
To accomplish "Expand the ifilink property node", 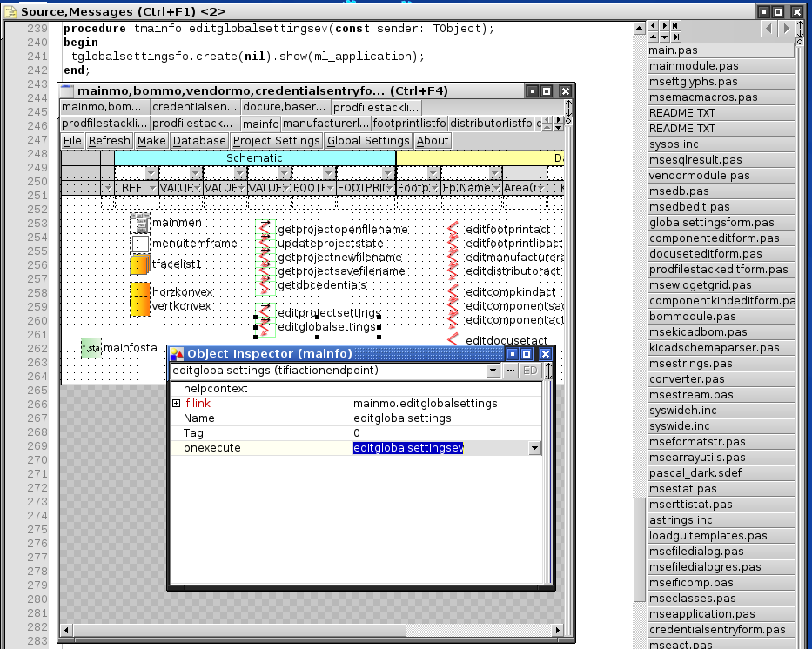I will (177, 404).
